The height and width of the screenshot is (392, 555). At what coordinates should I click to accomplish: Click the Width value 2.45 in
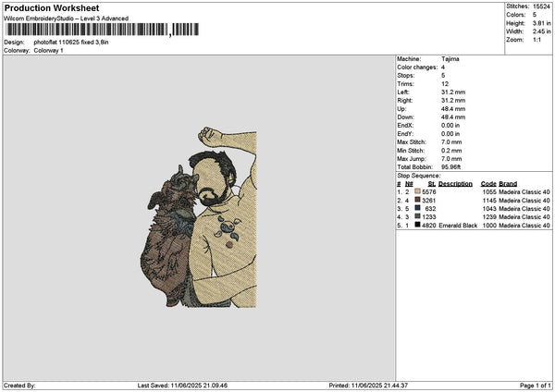click(541, 31)
